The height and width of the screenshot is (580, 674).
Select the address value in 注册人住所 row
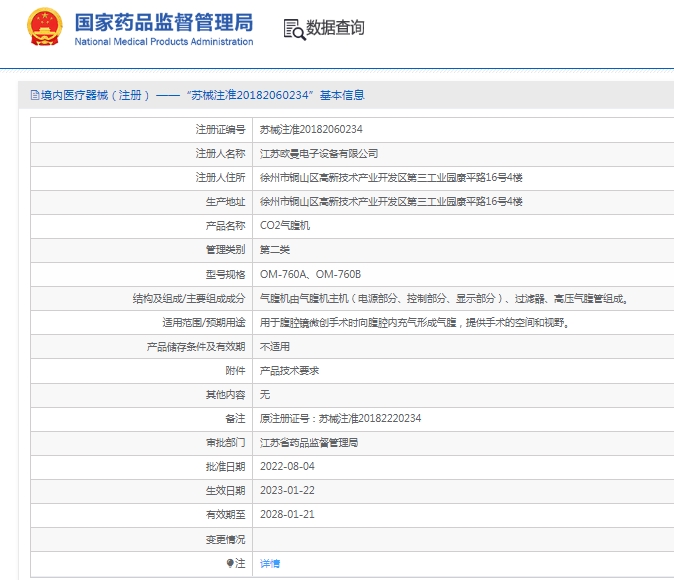pos(391,178)
